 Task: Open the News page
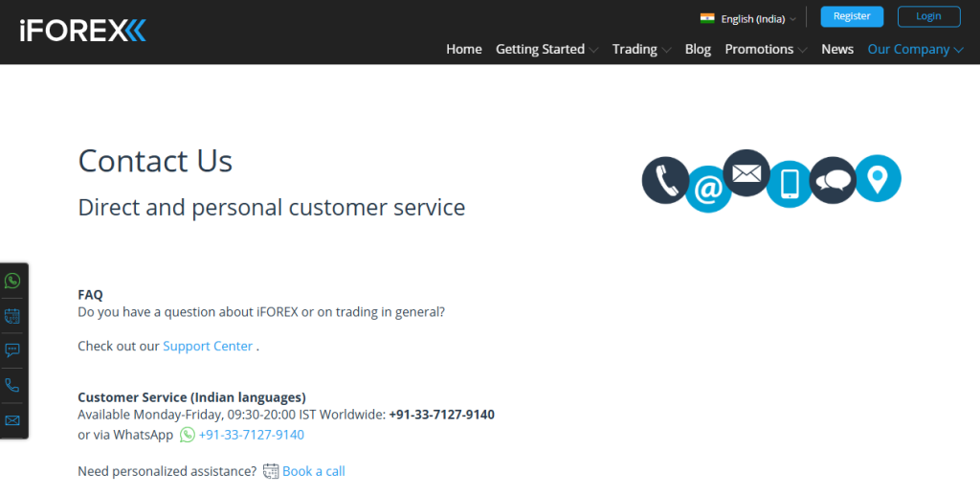(837, 49)
